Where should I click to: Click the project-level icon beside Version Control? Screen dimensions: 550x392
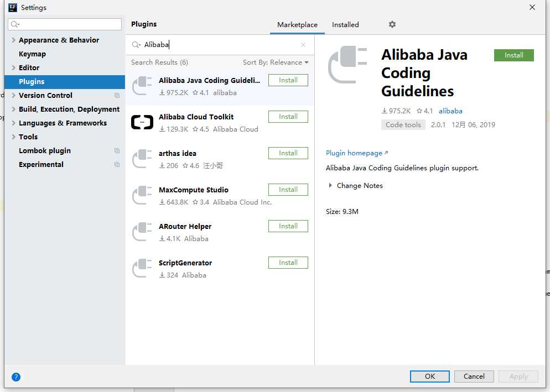click(x=117, y=95)
